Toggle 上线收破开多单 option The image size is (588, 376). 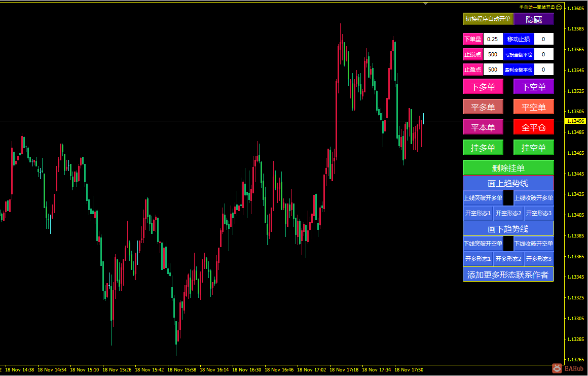click(534, 198)
